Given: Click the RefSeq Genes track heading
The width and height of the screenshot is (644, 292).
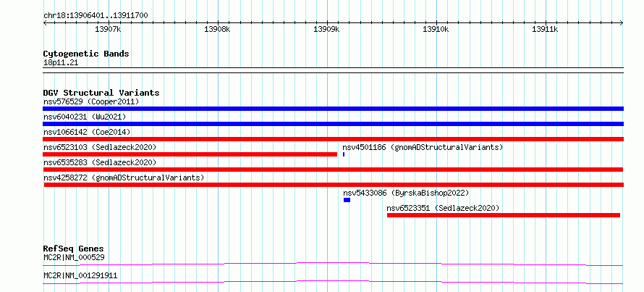Looking at the screenshot, I should coord(74,249).
